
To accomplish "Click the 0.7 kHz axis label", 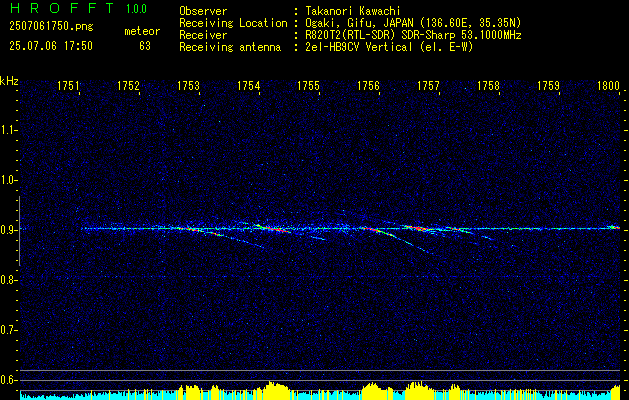I will coord(8,330).
